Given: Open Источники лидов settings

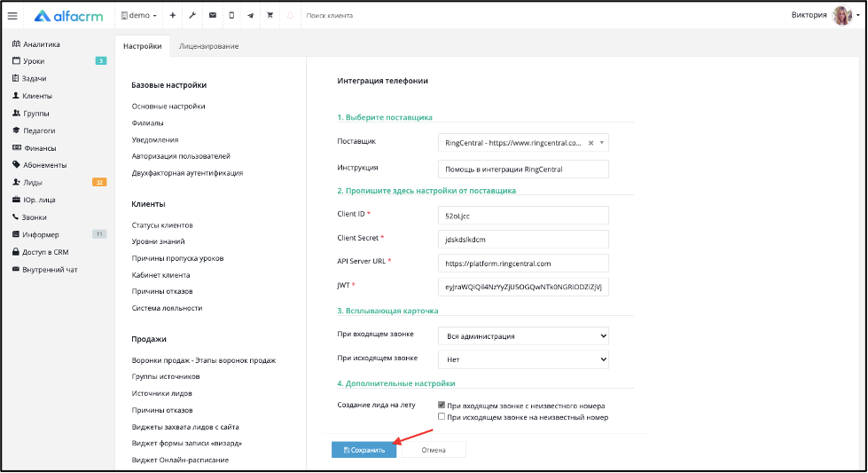Looking at the screenshot, I should coord(161,393).
